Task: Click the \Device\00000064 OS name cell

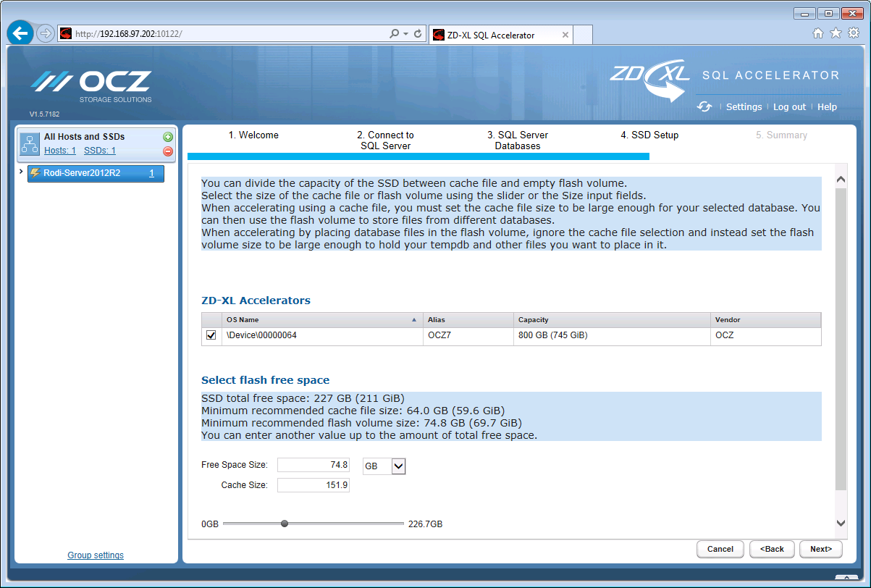Action: [x=322, y=336]
